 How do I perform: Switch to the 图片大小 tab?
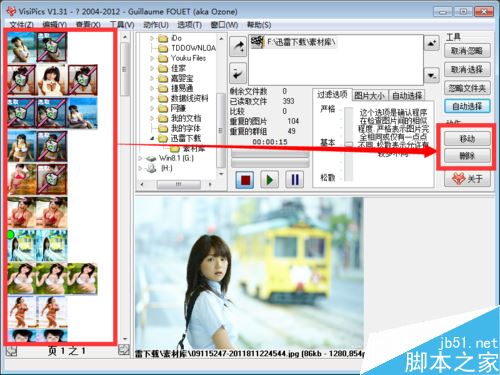coord(369,96)
